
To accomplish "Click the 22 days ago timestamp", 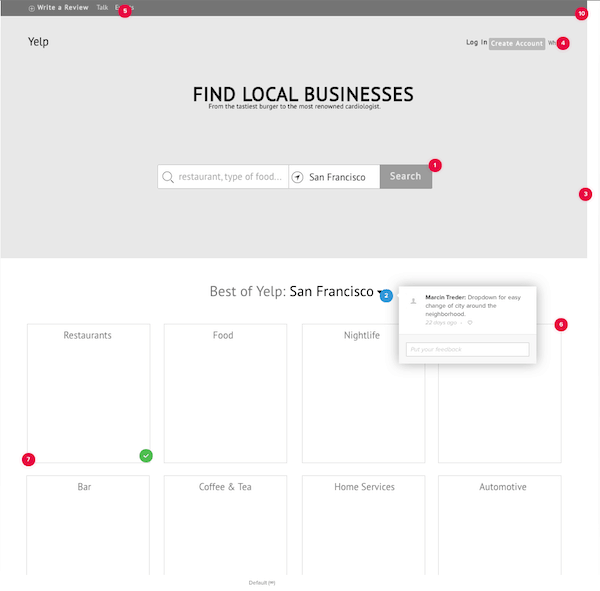I will [441, 323].
